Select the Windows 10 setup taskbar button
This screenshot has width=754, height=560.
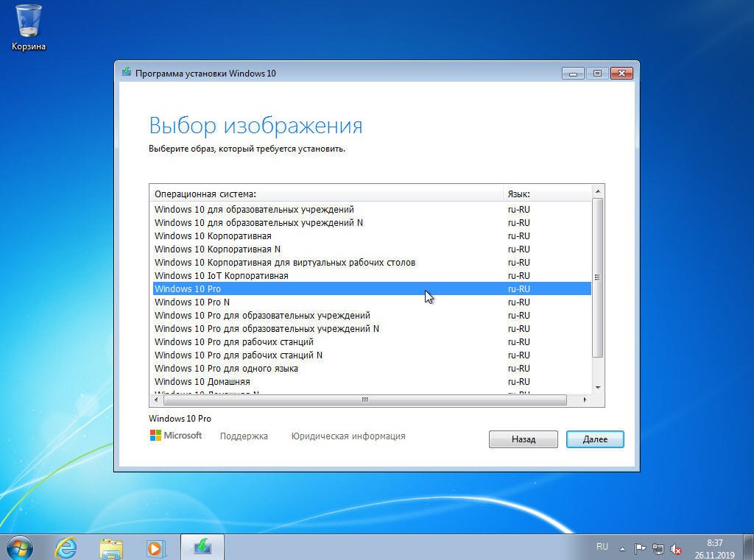pyautogui.click(x=202, y=547)
